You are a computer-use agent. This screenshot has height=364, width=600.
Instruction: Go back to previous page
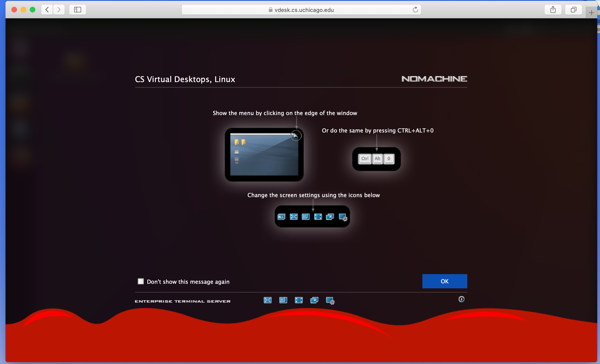[47, 10]
